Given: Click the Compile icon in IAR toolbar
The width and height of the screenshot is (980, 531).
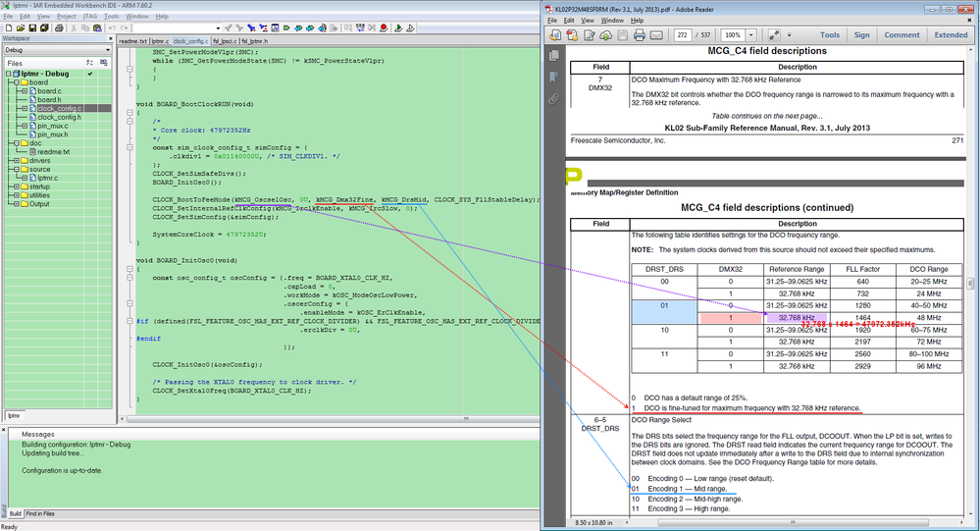Looking at the screenshot, I should (347, 28).
